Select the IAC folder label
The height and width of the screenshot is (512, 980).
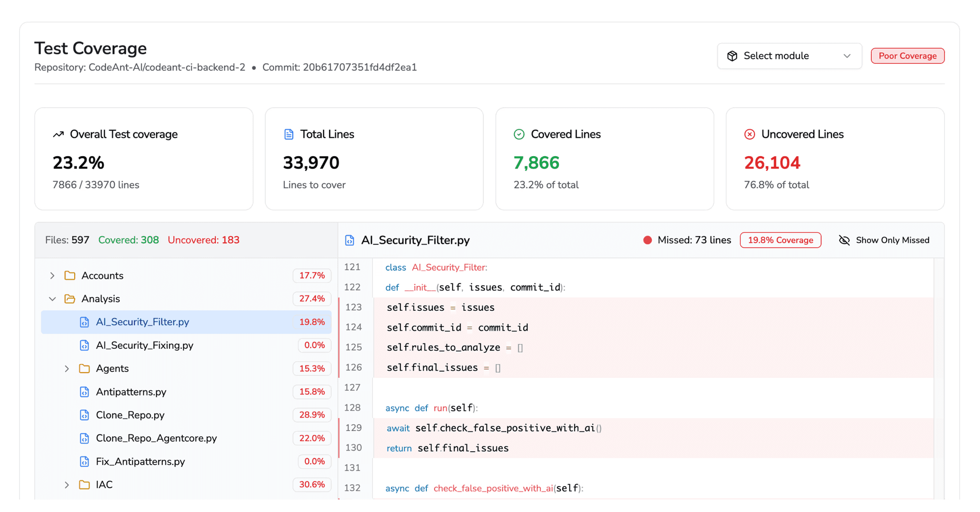click(x=104, y=485)
